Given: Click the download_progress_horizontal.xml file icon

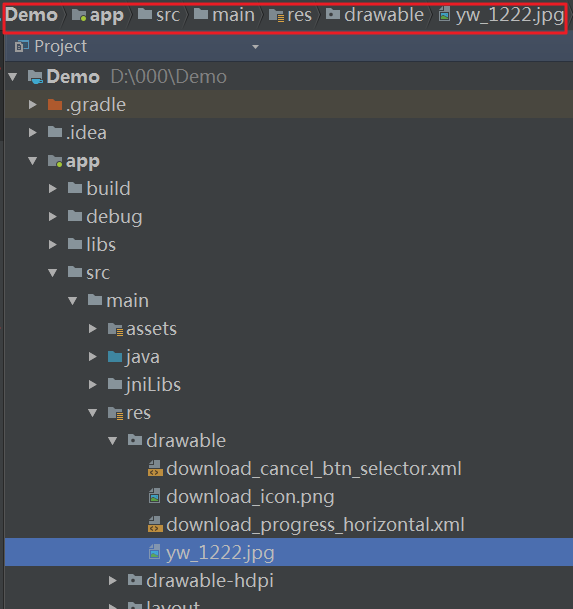Looking at the screenshot, I should tap(155, 524).
